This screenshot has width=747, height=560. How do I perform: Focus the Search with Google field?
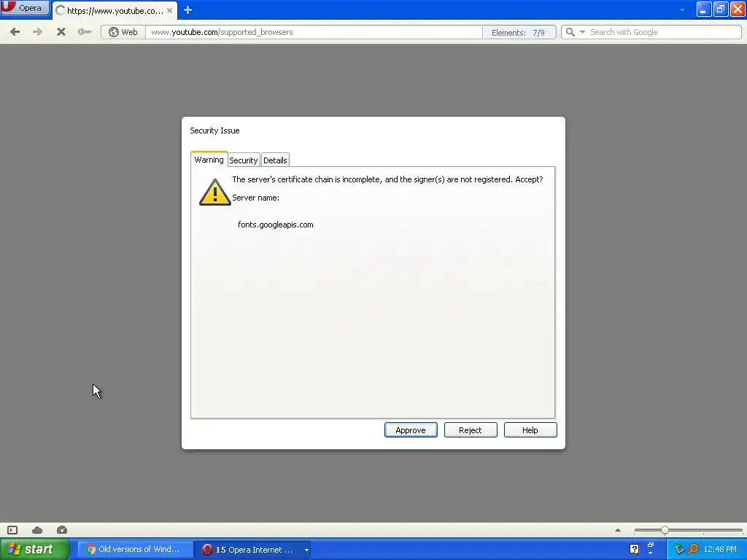click(x=664, y=32)
